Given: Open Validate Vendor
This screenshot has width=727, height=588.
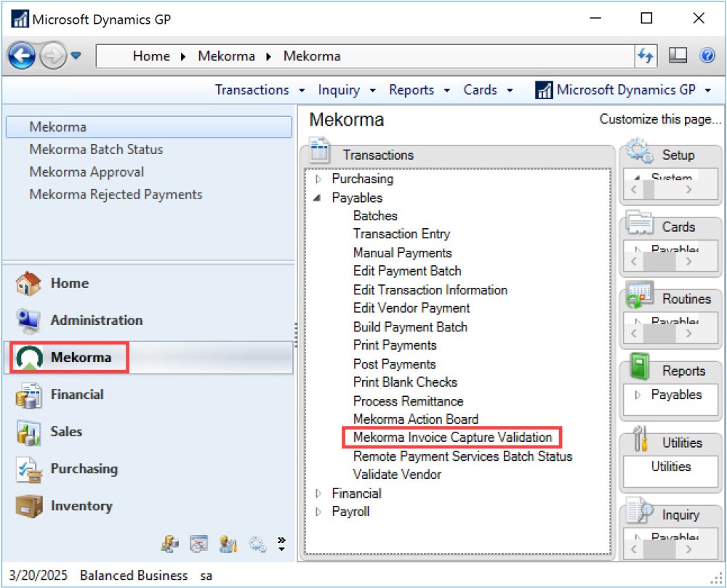Looking at the screenshot, I should (x=398, y=475).
